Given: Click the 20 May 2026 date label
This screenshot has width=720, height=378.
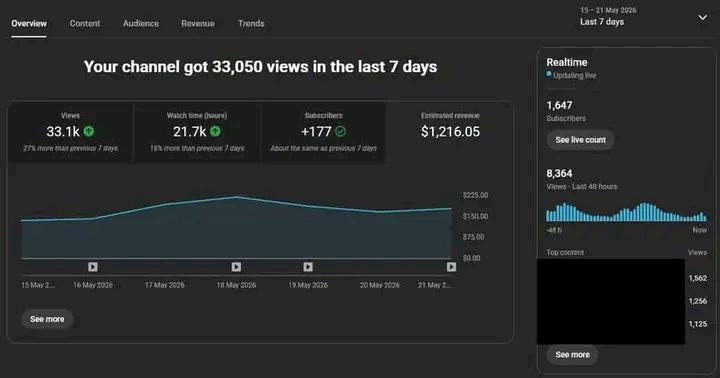Looking at the screenshot, I should (x=379, y=285).
